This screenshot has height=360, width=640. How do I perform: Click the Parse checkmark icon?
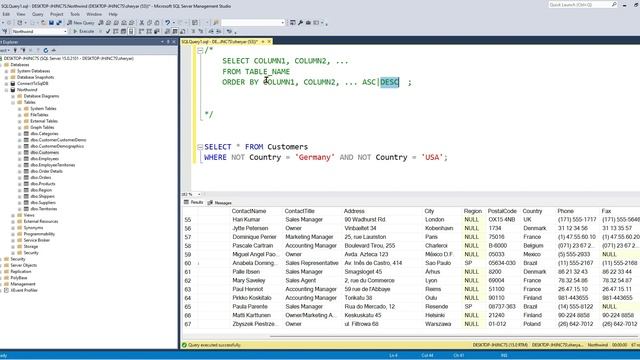pos(108,31)
